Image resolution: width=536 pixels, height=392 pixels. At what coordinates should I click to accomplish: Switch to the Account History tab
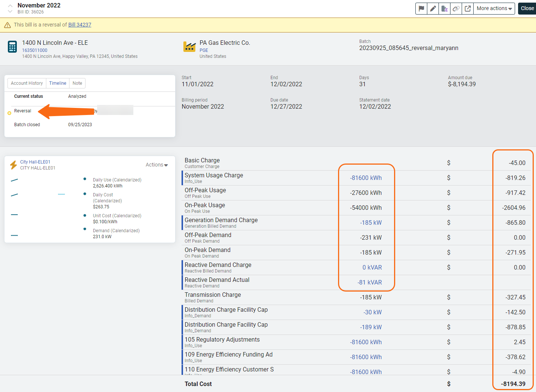[27, 83]
